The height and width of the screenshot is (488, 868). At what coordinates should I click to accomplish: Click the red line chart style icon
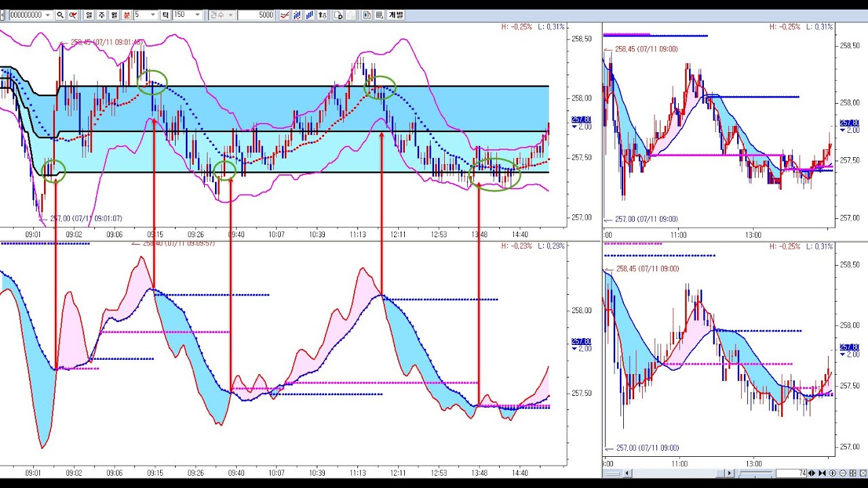[285, 15]
